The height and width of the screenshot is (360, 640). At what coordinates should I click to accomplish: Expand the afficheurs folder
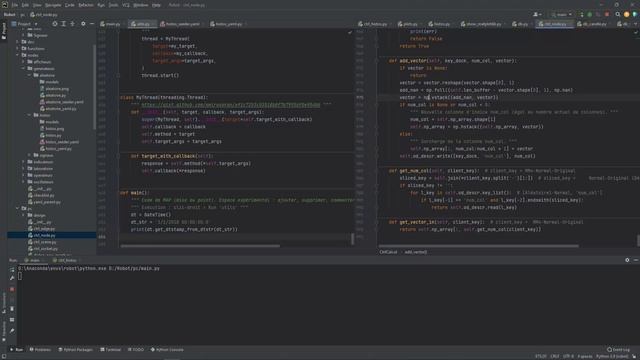[x=24, y=62]
